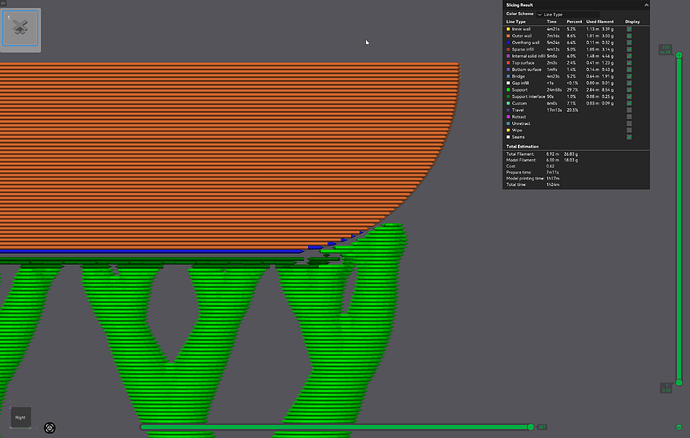
Task: Click the Model Filament label
Action: (521, 160)
